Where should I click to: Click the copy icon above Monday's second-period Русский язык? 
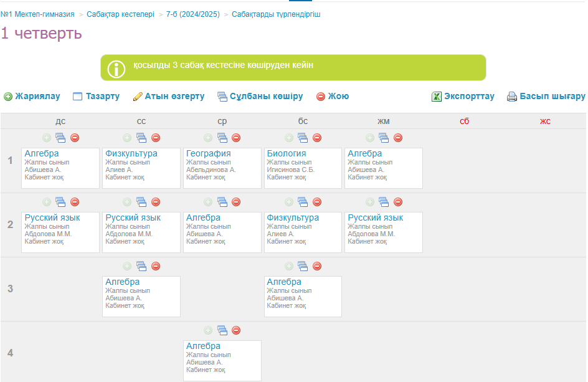(60, 202)
